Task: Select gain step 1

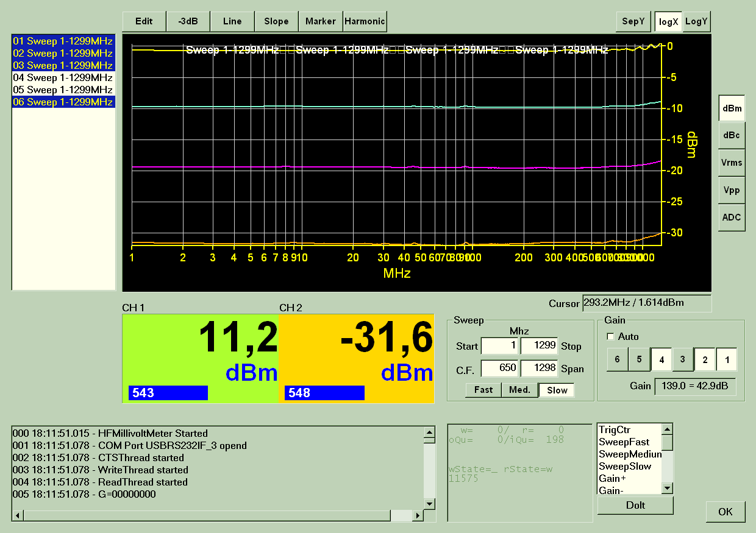Action: pos(727,359)
